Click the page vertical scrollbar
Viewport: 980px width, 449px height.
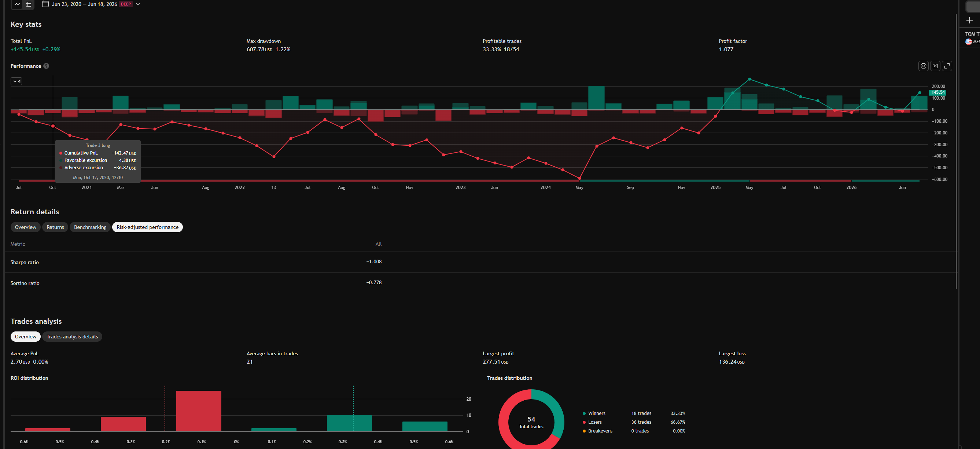tap(957, 152)
